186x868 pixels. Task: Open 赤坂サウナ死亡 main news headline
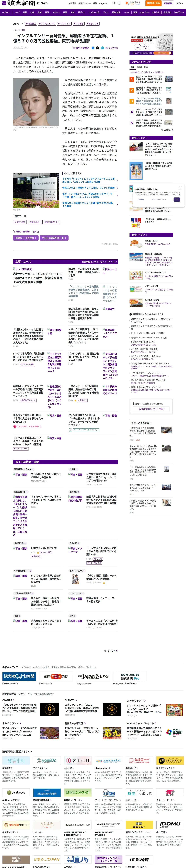(38, 278)
